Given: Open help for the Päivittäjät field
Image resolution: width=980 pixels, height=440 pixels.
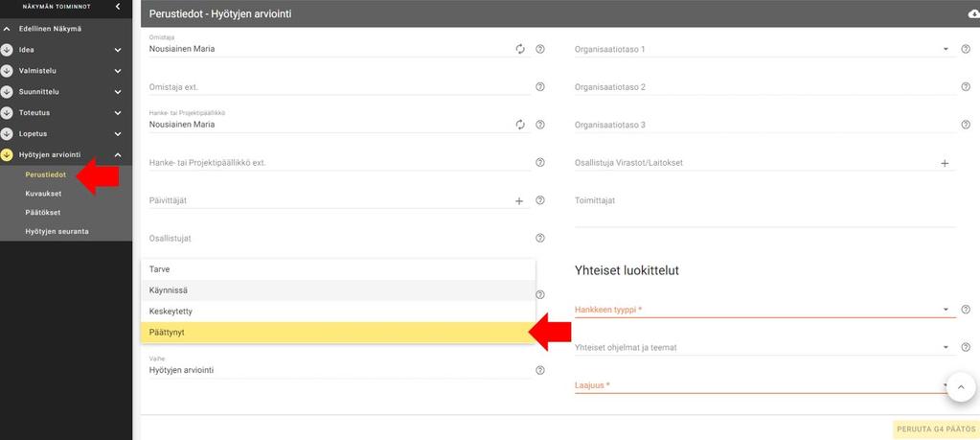Looking at the screenshot, I should [x=540, y=200].
